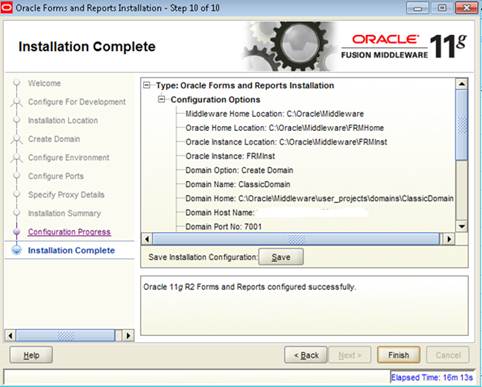Click the step list scroll right arrow
Image resolution: width=482 pixels, height=387 pixels.
(x=128, y=335)
